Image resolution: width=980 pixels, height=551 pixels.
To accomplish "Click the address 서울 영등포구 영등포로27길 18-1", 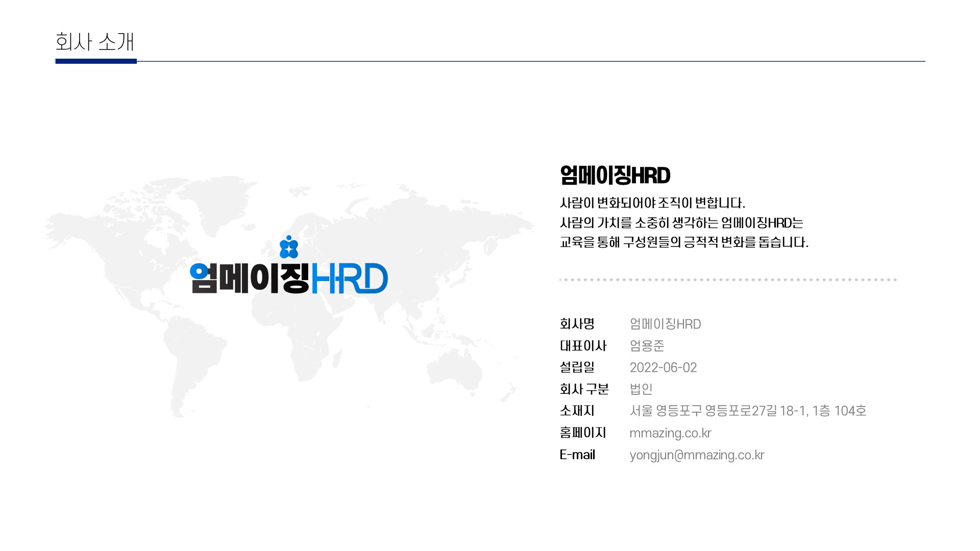I will coord(748,411).
